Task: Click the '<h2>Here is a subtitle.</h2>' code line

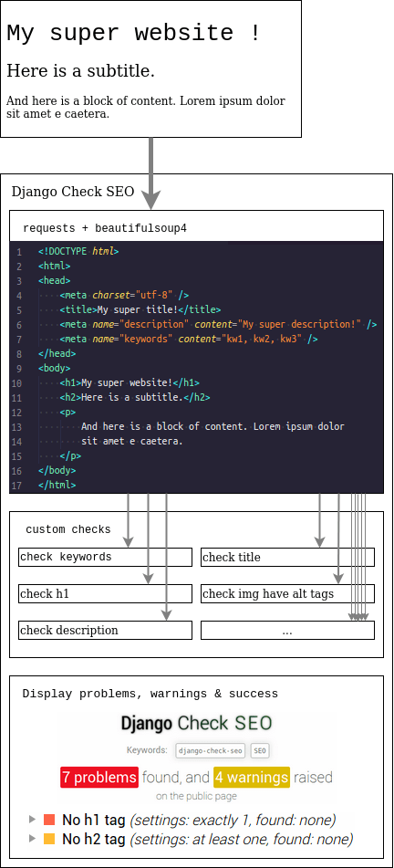Action: [x=135, y=397]
